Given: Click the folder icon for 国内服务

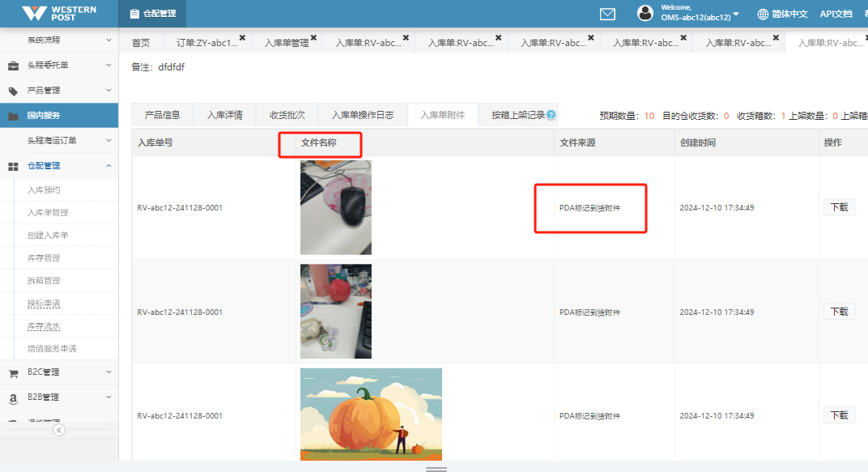Looking at the screenshot, I should pos(13,116).
